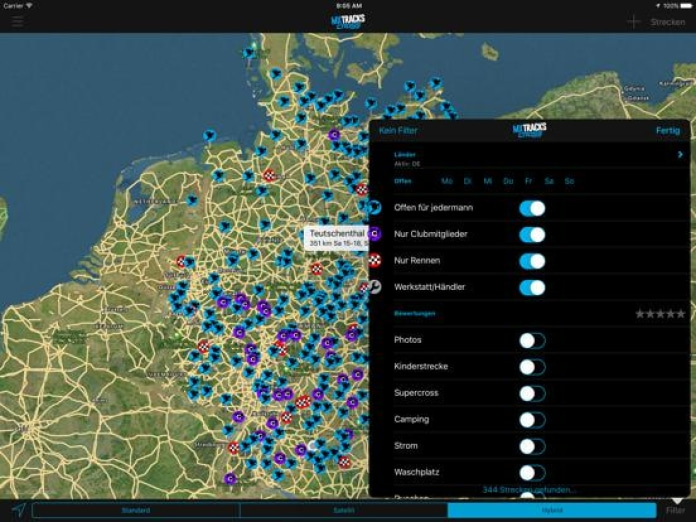Tap the Filter button in the bottom bar
696x522 pixels.
coord(675,510)
